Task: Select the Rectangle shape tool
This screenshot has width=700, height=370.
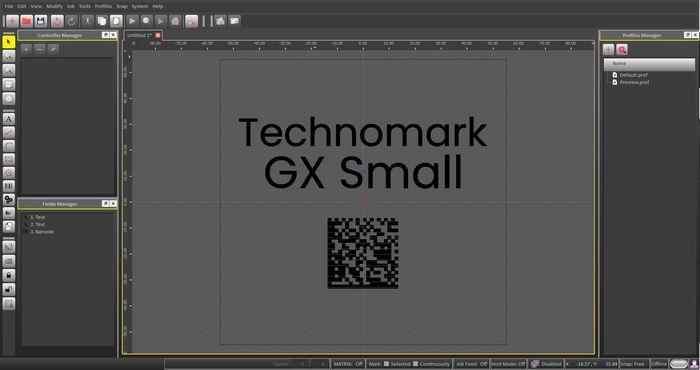Action: pyautogui.click(x=8, y=159)
